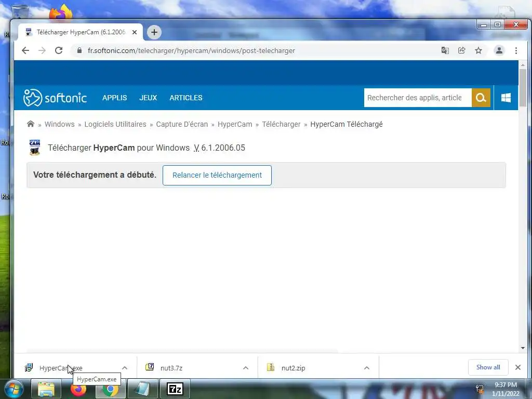The height and width of the screenshot is (399, 532).
Task: Click the Windows platform icon
Action: click(506, 98)
